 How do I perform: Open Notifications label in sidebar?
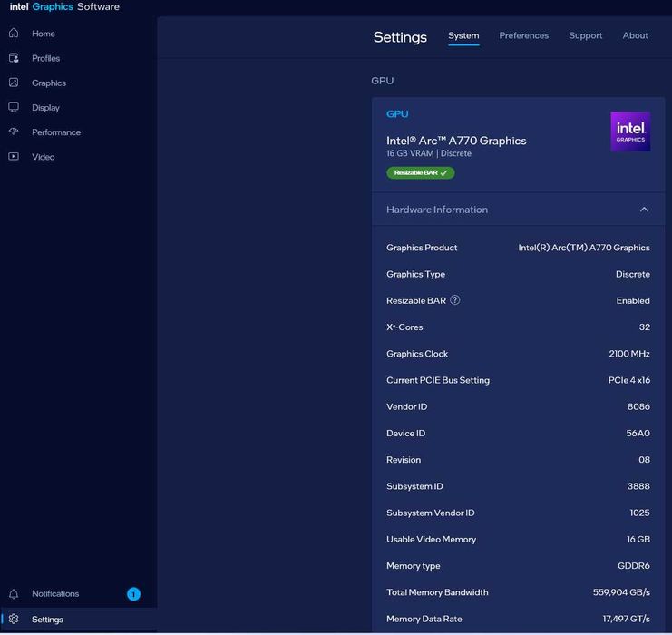point(55,594)
